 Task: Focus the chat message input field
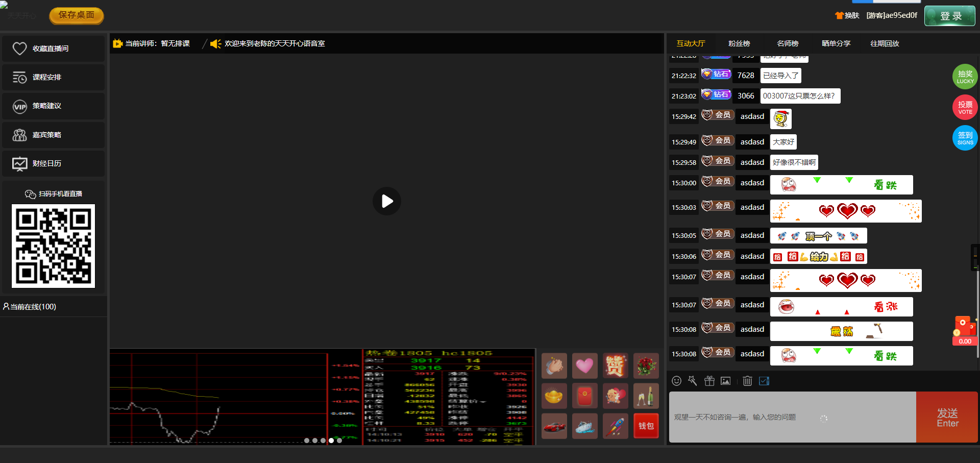coord(793,417)
